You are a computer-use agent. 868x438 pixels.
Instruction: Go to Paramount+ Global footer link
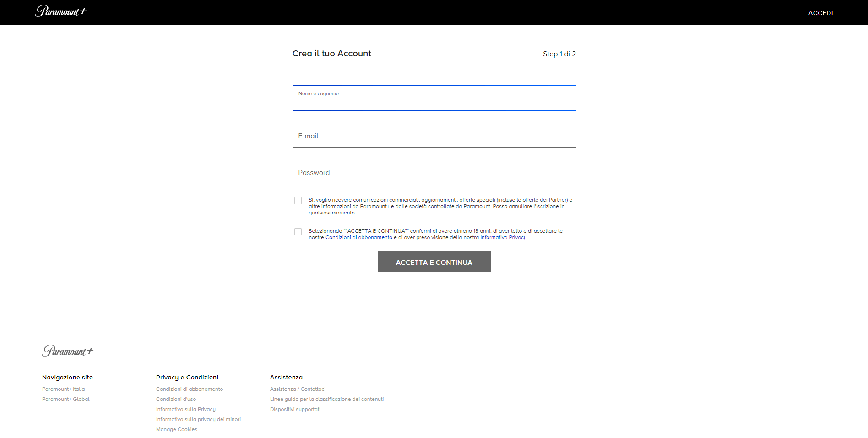[x=65, y=399]
